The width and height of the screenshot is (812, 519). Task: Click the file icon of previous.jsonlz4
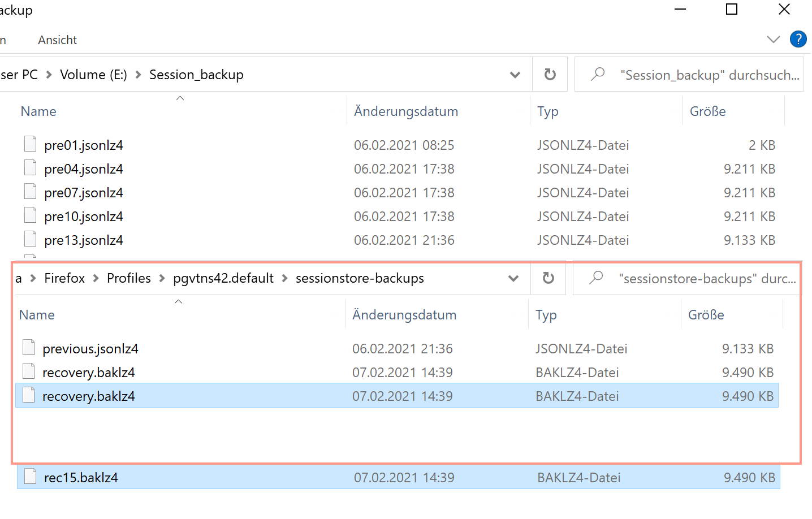click(29, 348)
